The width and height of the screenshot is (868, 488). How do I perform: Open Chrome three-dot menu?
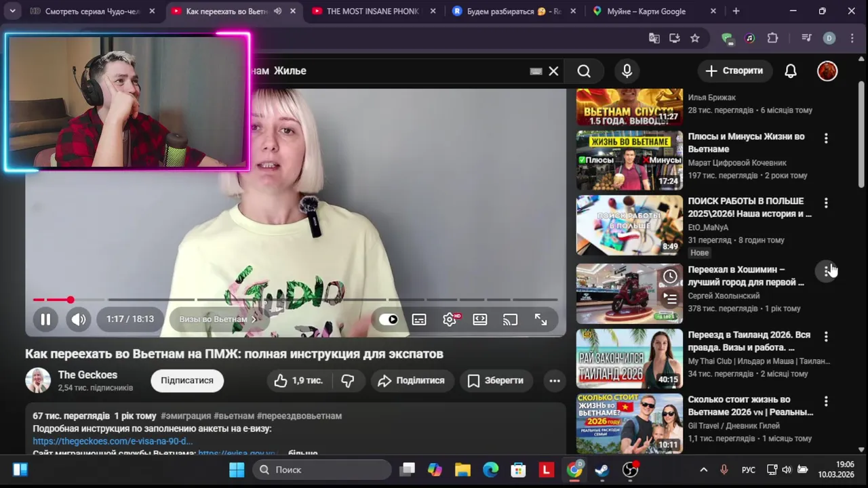pos(851,39)
